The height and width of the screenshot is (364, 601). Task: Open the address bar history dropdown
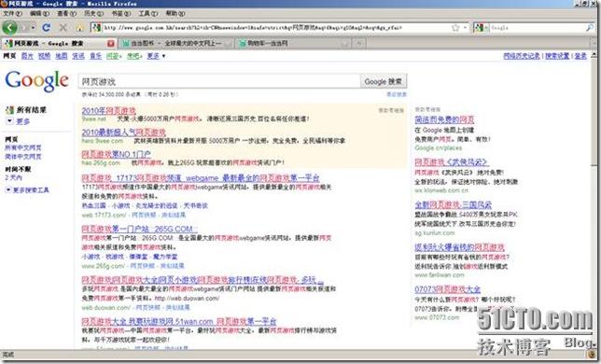tap(465, 28)
